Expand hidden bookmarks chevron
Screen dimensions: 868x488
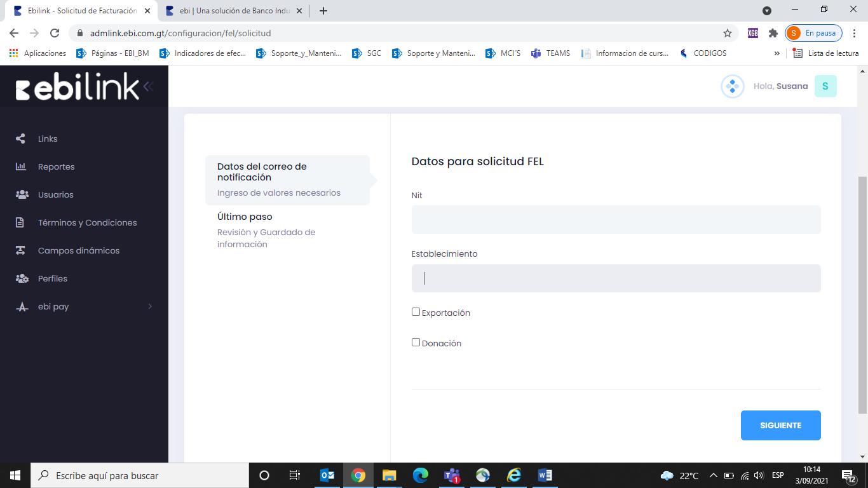(776, 53)
